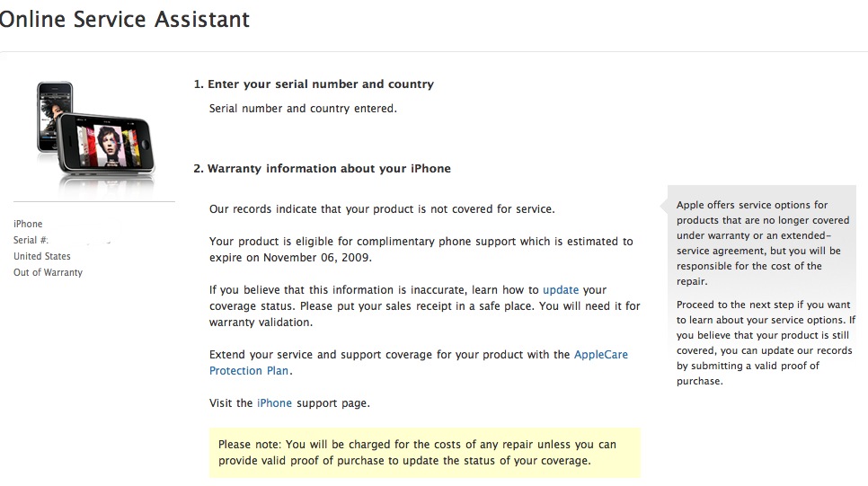Screen dimensions: 868x486
Task: Visit the iPhone support page link
Action: (274, 403)
